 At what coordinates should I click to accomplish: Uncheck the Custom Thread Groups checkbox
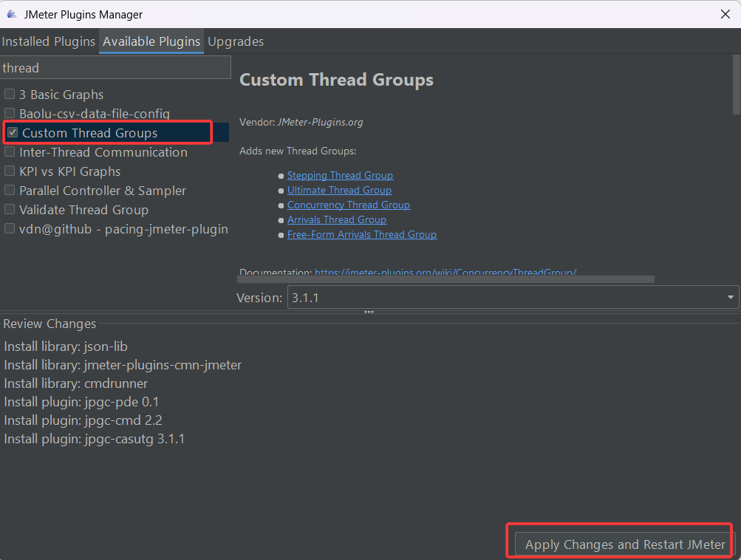[x=13, y=133]
